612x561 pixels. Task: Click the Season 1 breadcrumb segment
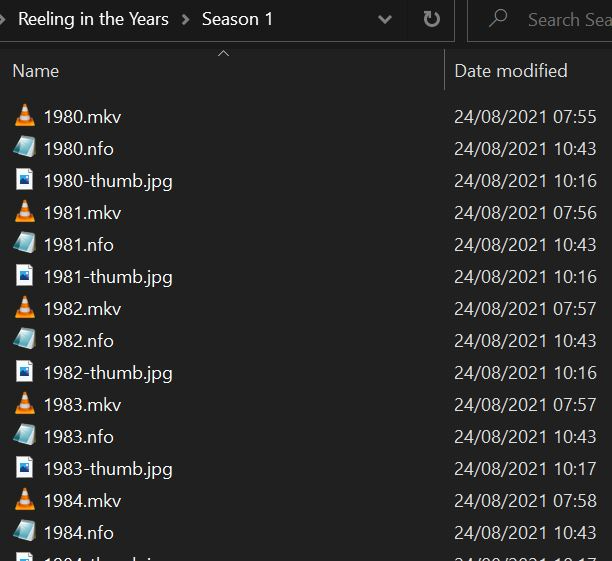(x=237, y=19)
